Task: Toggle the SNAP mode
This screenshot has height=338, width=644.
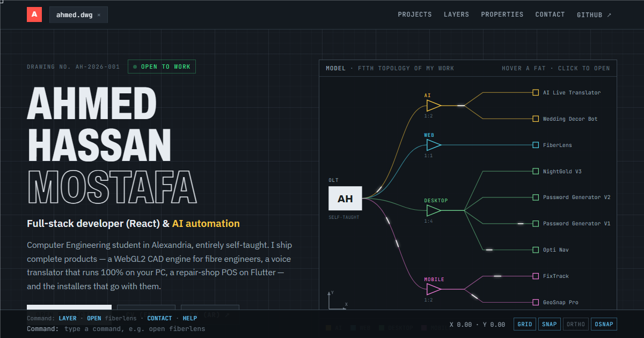Action: point(549,324)
